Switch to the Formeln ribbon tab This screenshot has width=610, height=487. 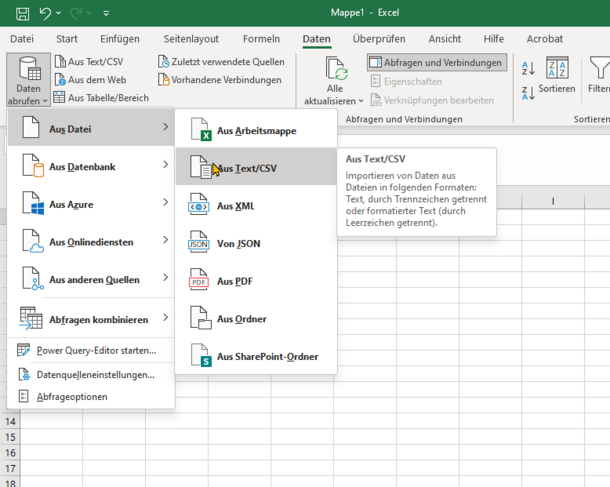[261, 39]
